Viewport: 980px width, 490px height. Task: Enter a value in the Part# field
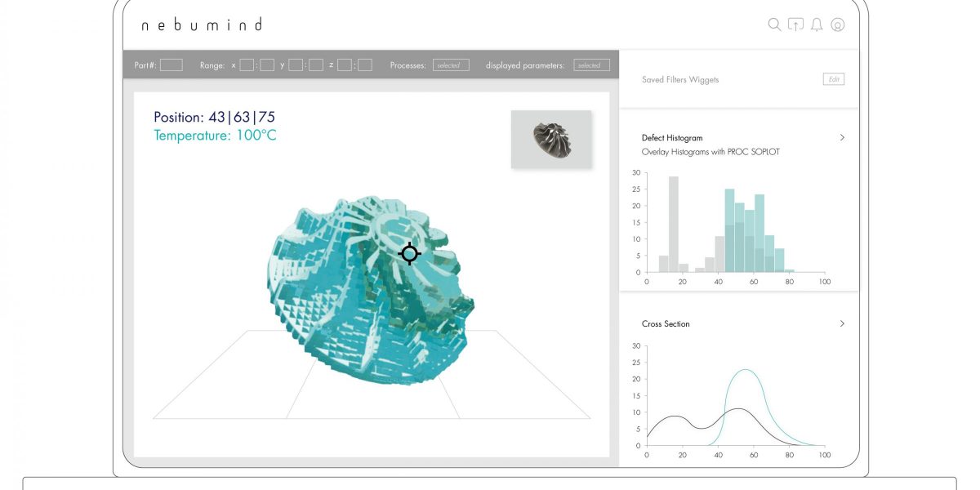click(170, 65)
